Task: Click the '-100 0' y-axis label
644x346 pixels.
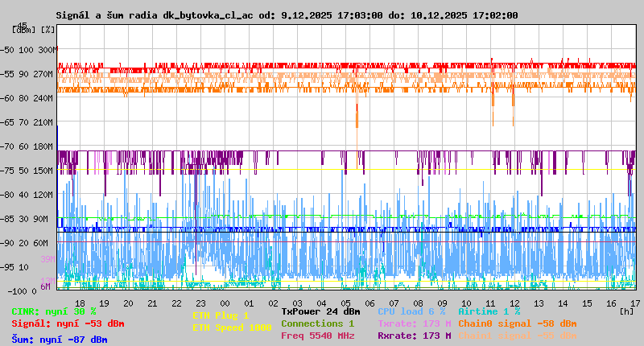Action: 23,291
